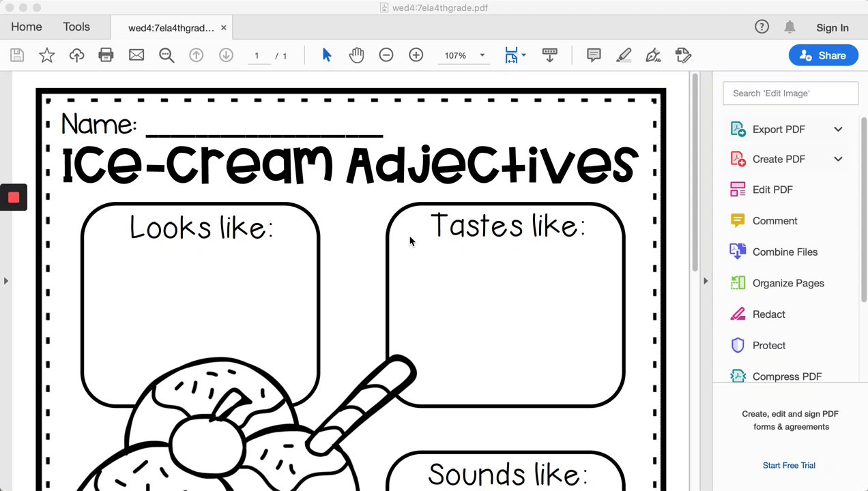This screenshot has width=868, height=491.
Task: Expand the Create PDF chevron
Action: coord(838,159)
